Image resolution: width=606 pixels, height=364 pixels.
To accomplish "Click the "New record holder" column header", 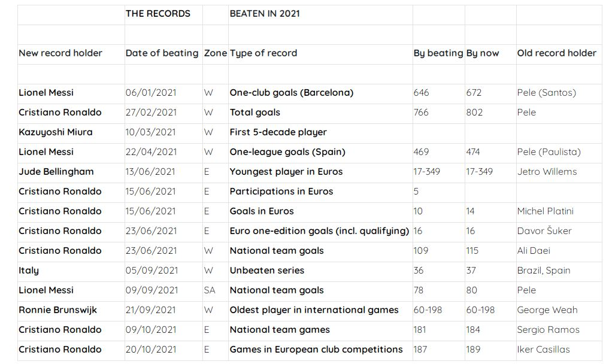I will (x=60, y=53).
